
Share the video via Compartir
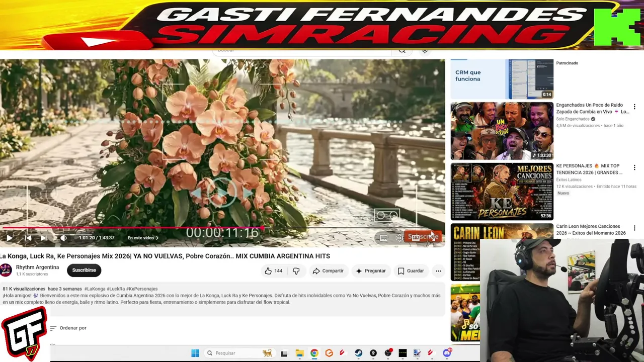pyautogui.click(x=328, y=271)
